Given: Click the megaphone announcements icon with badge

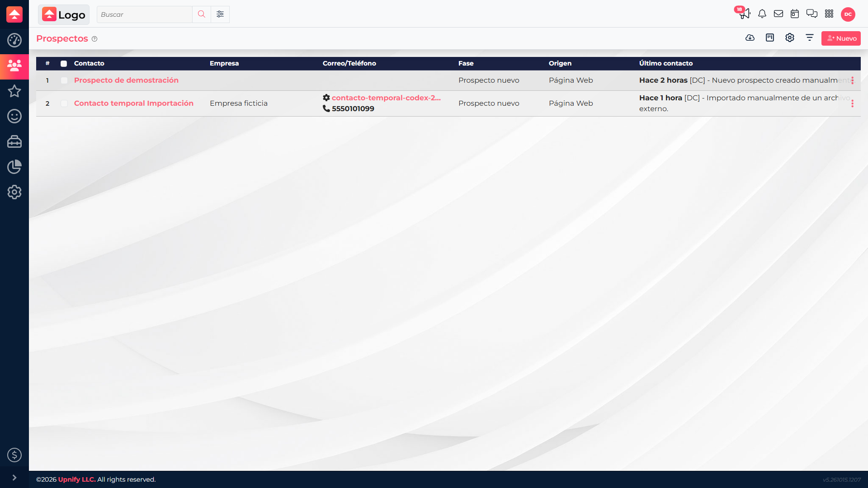Looking at the screenshot, I should tap(744, 14).
